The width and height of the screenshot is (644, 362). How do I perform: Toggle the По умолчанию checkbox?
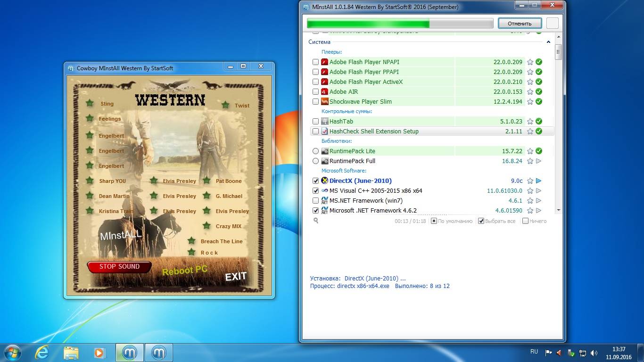tap(434, 221)
